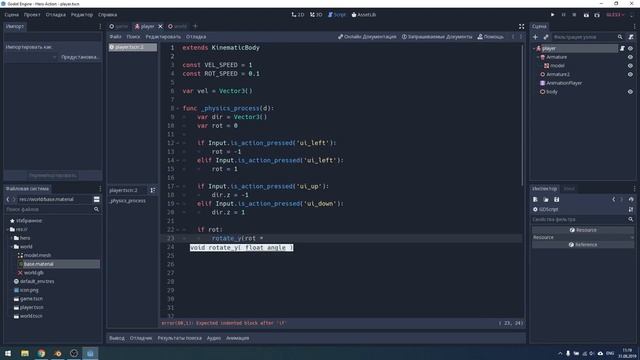Open the Output bottom panel

[117, 338]
